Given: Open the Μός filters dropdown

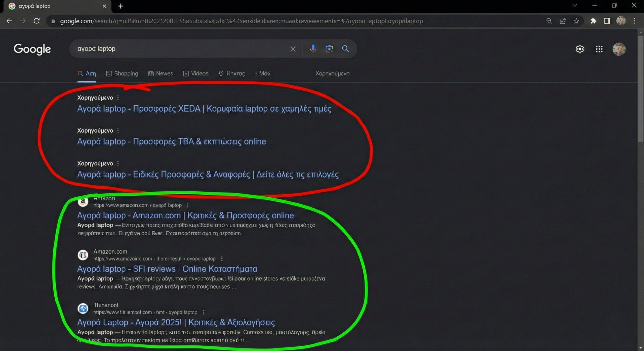Looking at the screenshot, I should click(x=262, y=73).
